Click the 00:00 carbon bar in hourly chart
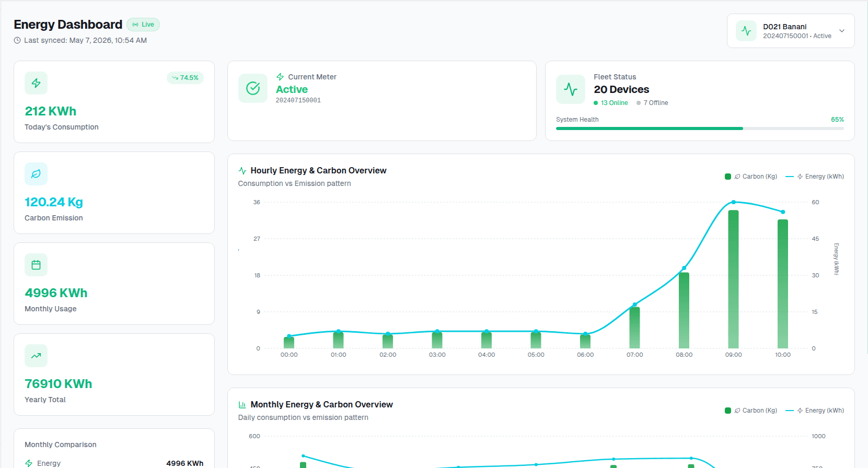Screen dimensions: 868x468 click(x=289, y=343)
